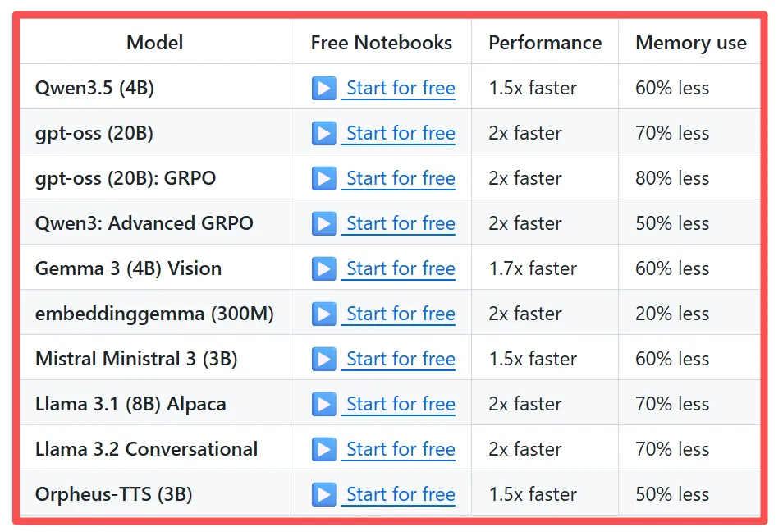Open Llama 3.1 (8B) Alpaca Start for free link

point(400,404)
